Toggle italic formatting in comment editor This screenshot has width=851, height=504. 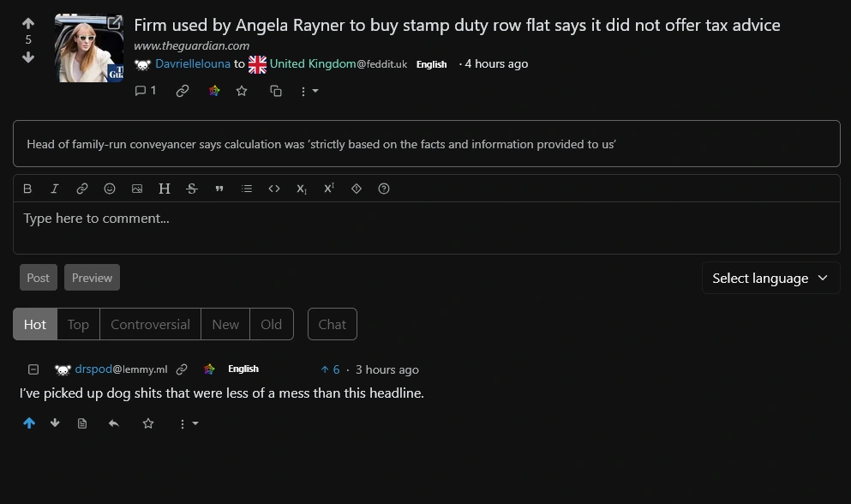[x=55, y=189]
